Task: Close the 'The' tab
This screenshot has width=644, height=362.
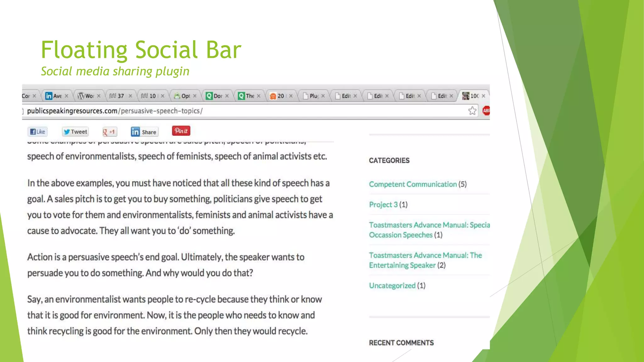Action: (259, 96)
